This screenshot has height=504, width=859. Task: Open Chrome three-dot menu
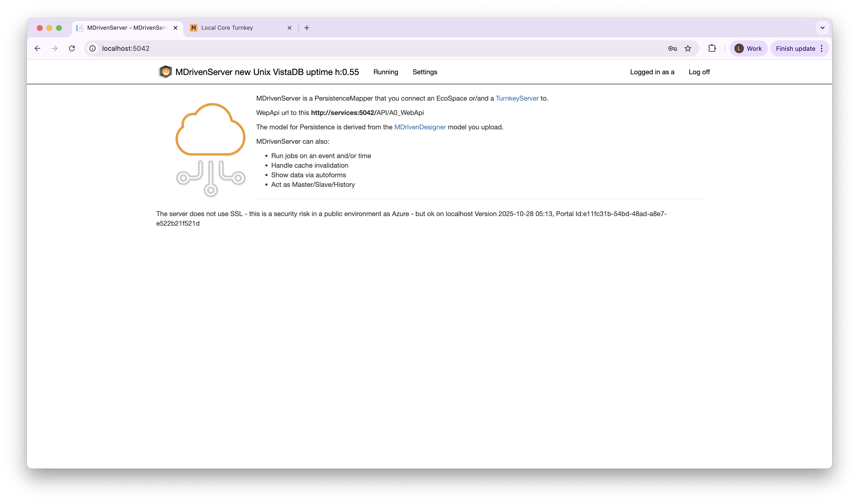822,48
